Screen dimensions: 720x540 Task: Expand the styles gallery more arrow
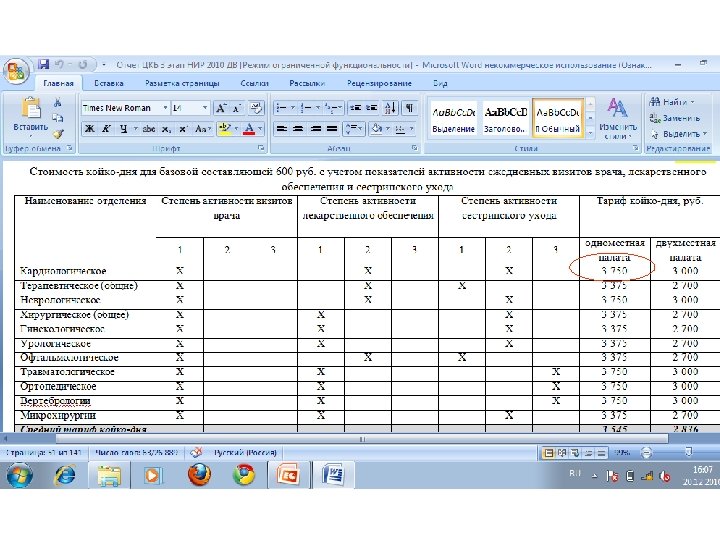(591, 133)
